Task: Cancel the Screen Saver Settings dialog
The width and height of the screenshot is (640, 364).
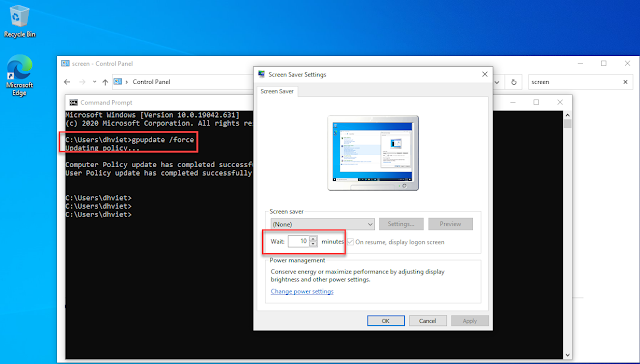Action: (428, 321)
